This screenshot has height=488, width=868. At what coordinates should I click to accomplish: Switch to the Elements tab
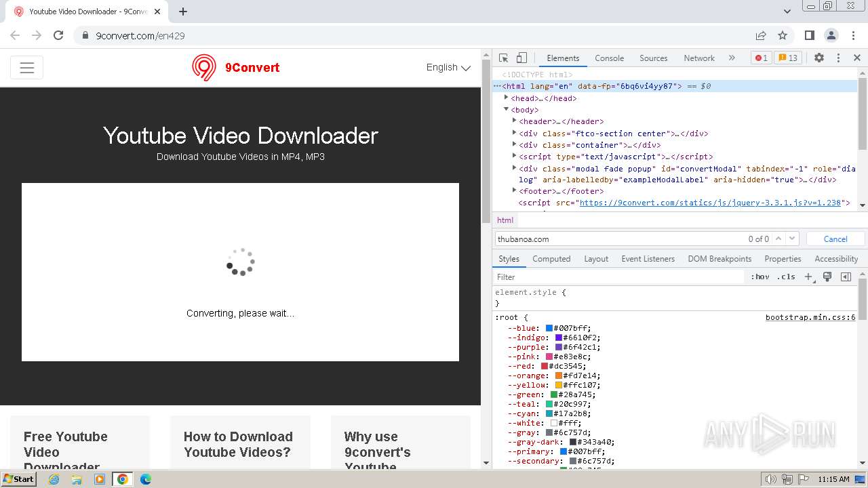click(563, 58)
